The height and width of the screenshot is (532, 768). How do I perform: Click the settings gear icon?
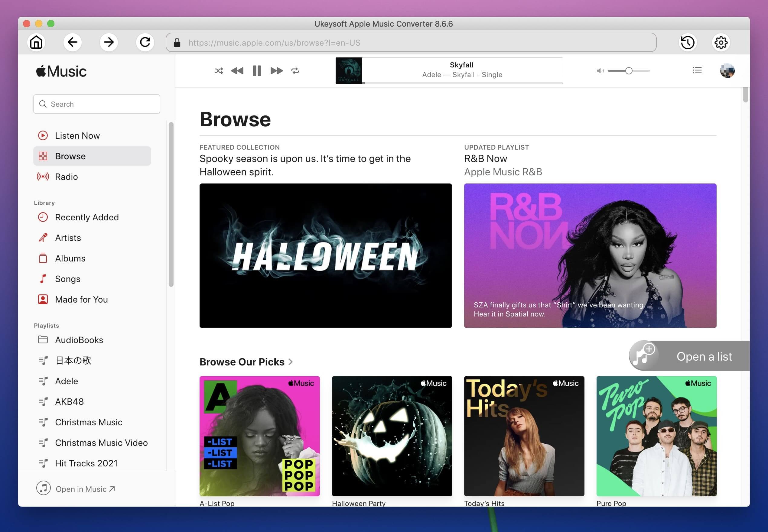pyautogui.click(x=723, y=42)
